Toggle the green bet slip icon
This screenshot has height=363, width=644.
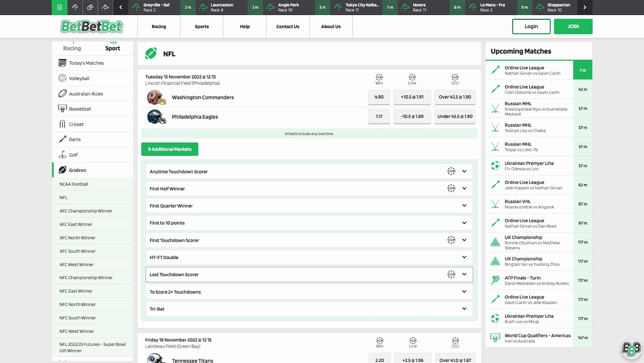60,7
